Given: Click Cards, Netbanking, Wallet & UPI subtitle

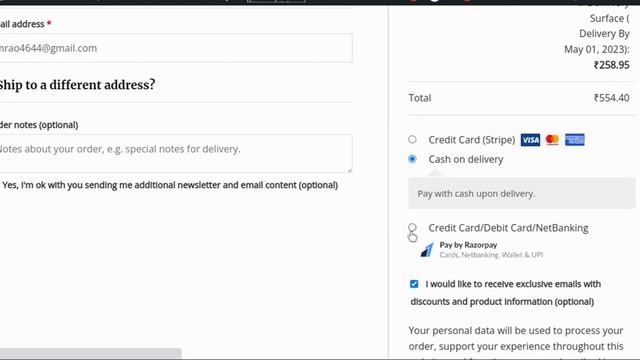Looking at the screenshot, I should tap(491, 255).
